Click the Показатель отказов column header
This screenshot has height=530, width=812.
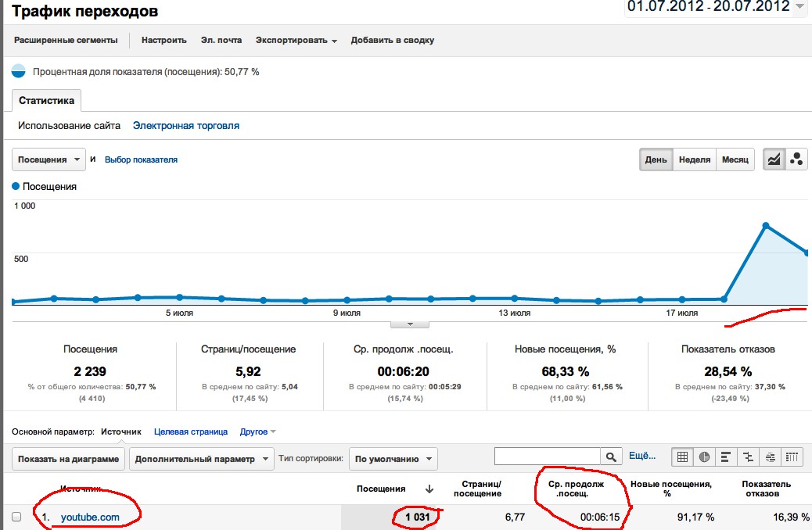[x=766, y=489]
